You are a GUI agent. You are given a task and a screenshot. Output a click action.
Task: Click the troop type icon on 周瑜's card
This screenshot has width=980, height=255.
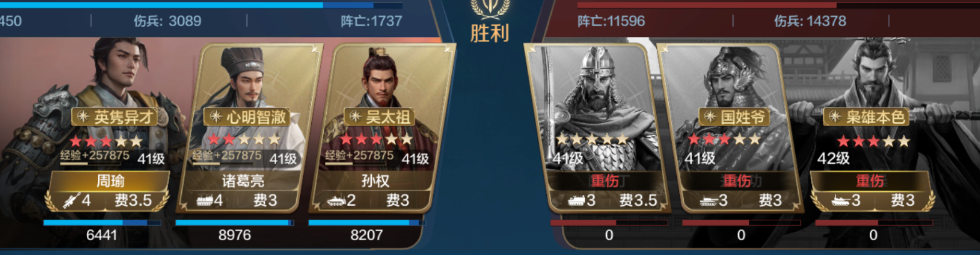[66, 201]
